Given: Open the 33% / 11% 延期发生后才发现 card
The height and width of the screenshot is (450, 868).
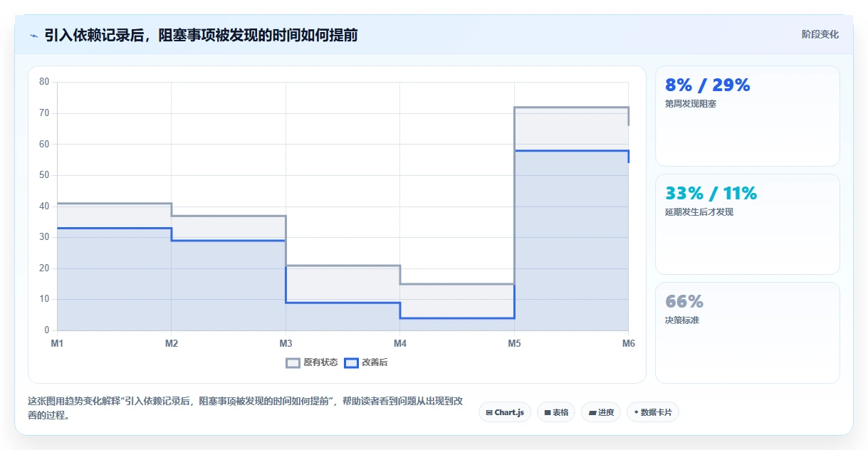Looking at the screenshot, I should 748,224.
